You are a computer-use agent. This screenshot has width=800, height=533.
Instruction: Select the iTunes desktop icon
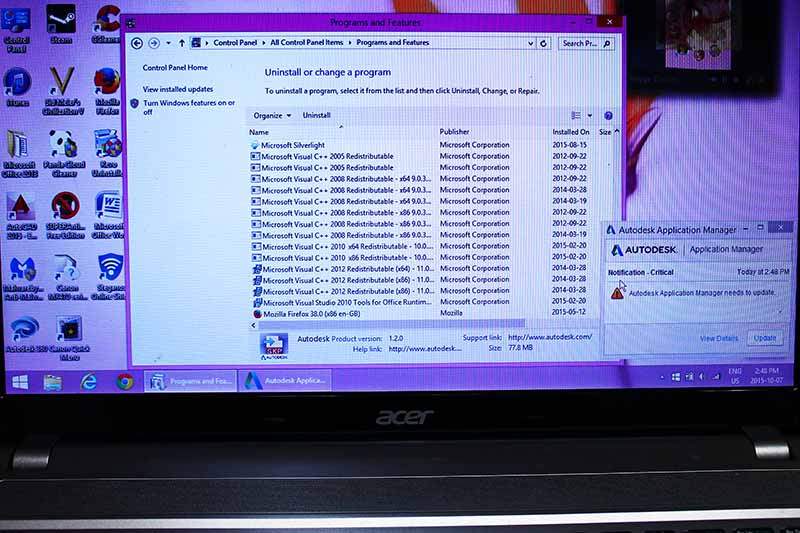(x=17, y=87)
